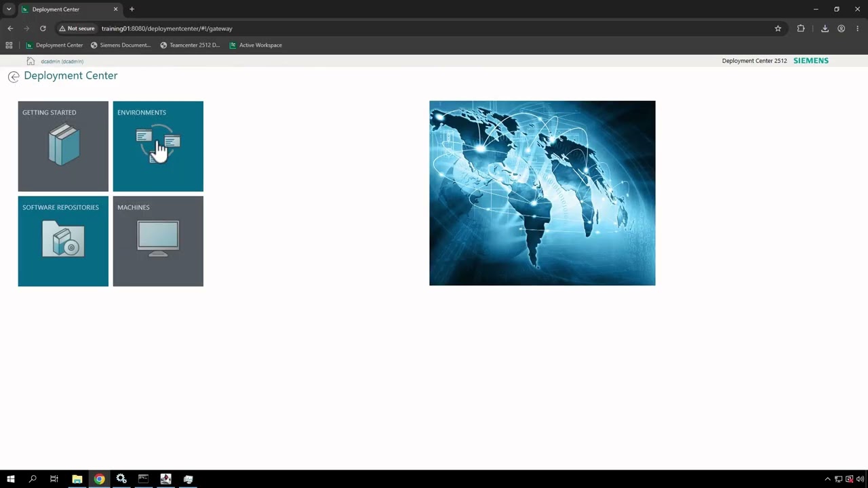This screenshot has height=488, width=868.
Task: Click the Chrome icon in the taskbar
Action: (x=99, y=479)
